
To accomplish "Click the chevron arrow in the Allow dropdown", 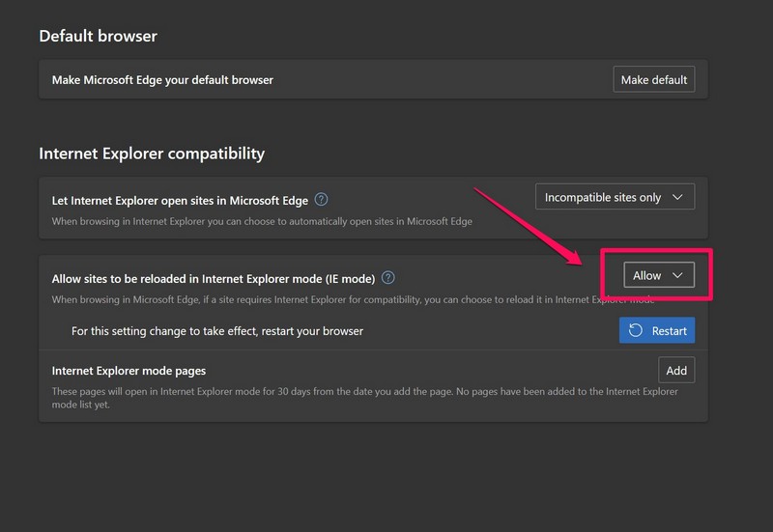I will pyautogui.click(x=678, y=275).
